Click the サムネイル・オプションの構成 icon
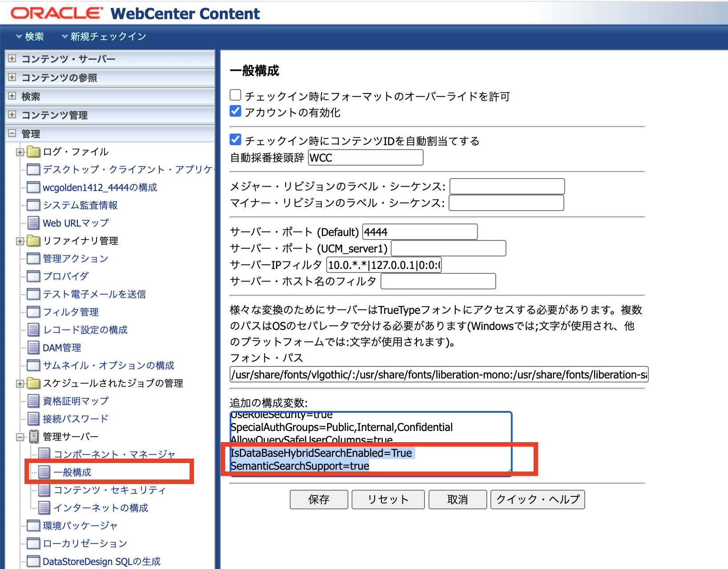Image resolution: width=728 pixels, height=569 pixels. click(33, 366)
